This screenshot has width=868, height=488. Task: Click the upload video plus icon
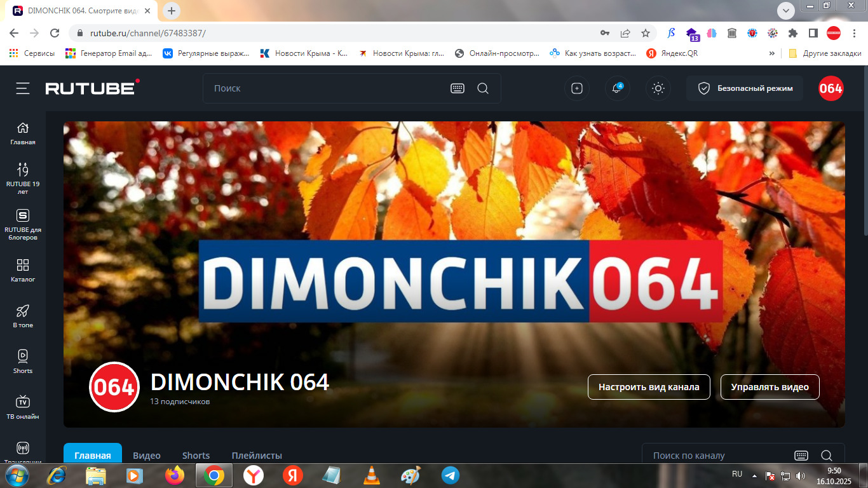click(577, 88)
